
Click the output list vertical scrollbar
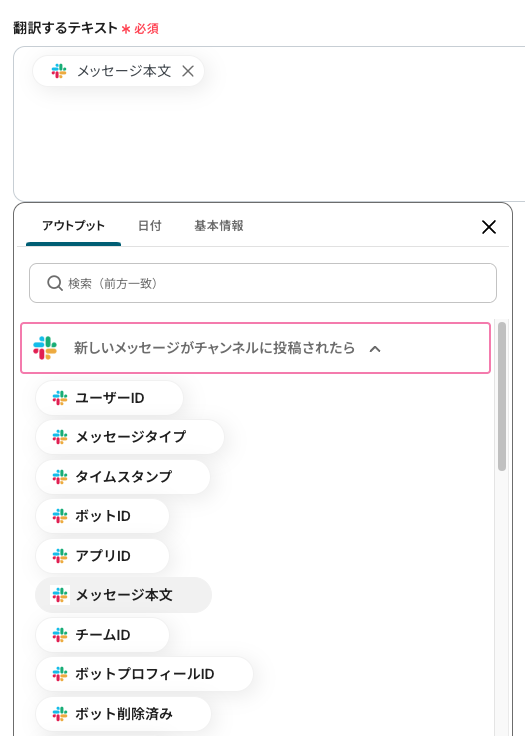(x=502, y=396)
